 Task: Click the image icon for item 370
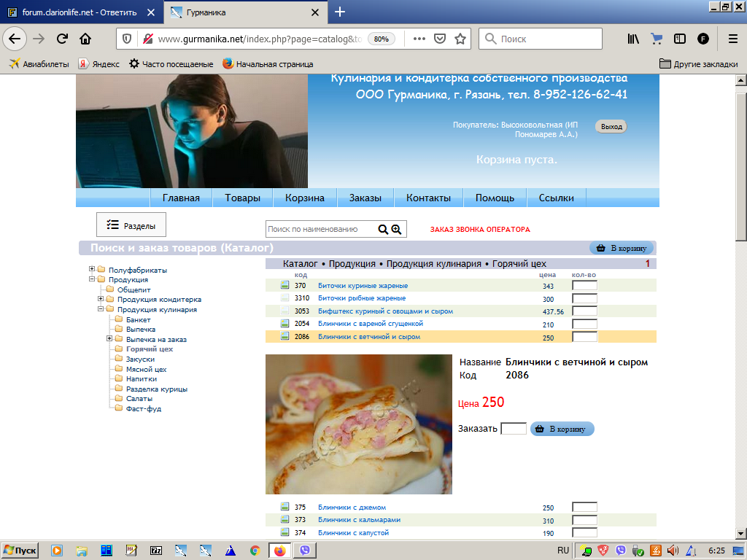pyautogui.click(x=285, y=286)
